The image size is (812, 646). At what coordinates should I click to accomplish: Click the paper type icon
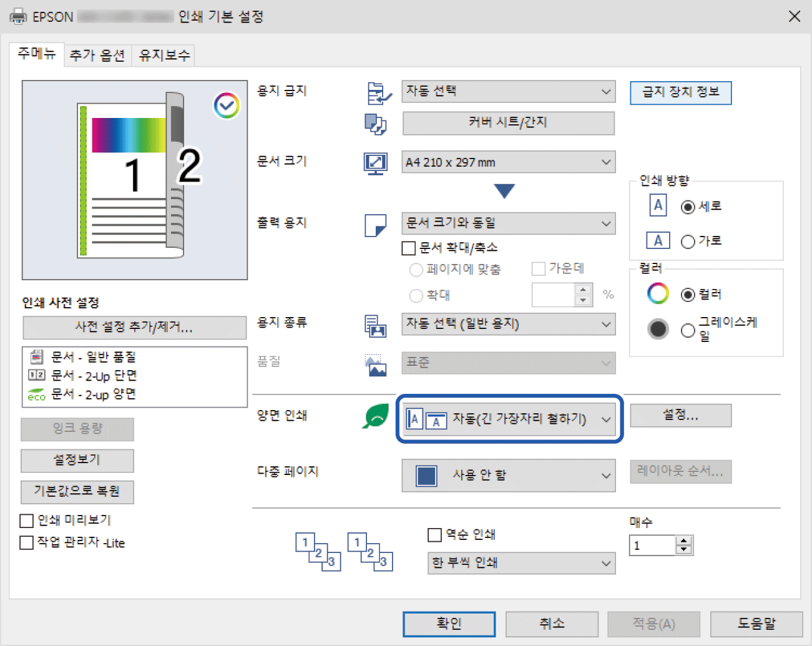[375, 325]
